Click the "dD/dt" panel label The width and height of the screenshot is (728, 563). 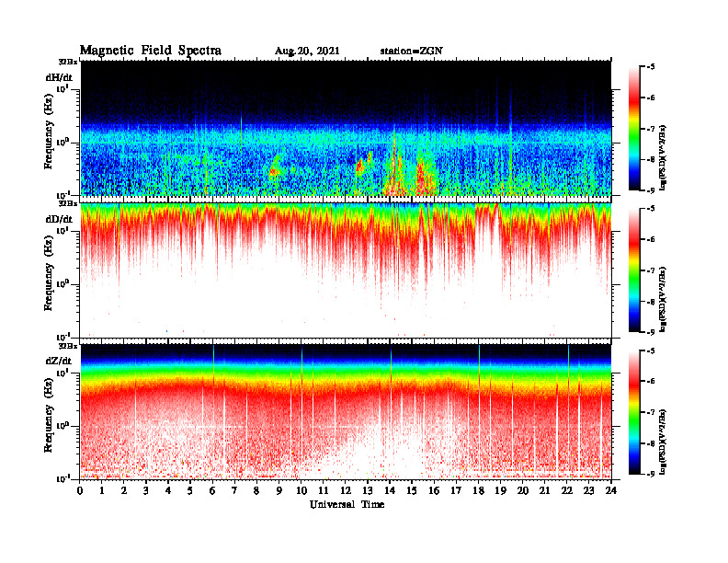pos(59,219)
